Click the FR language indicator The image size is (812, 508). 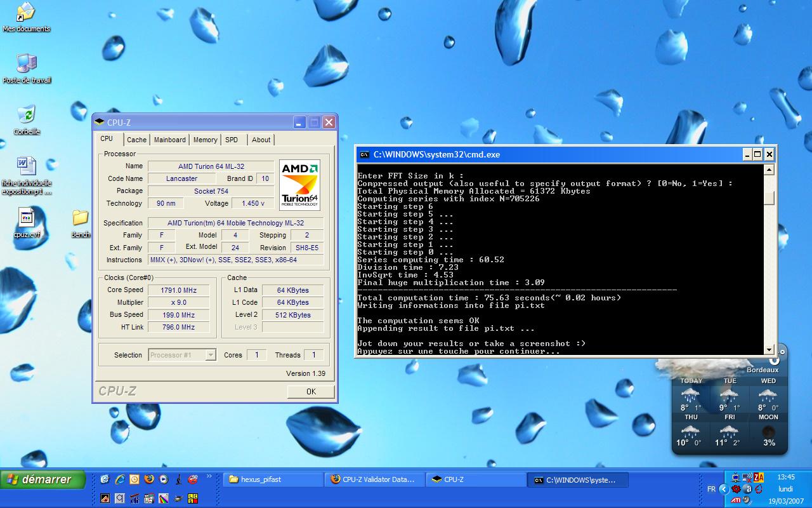pos(711,489)
